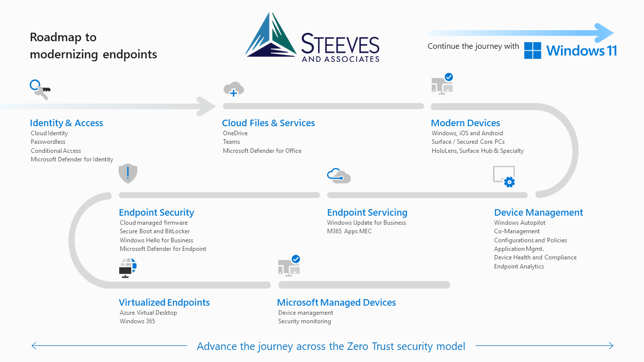The width and height of the screenshot is (644, 362).
Task: Open the Modern Devices heading
Action: click(465, 123)
